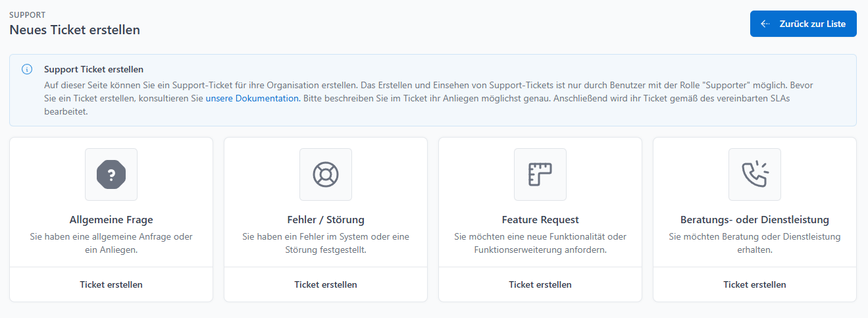Click the Neues Ticket erstellen page heading

[74, 30]
